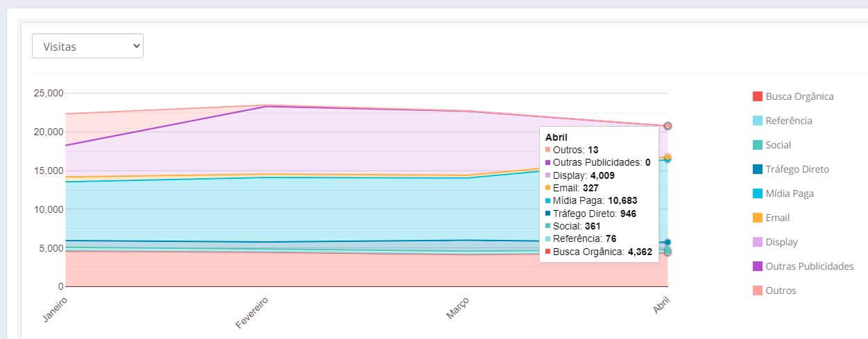Image resolution: width=868 pixels, height=339 pixels.
Task: Click the red Busca Orgânica legend swatch
Action: click(x=758, y=96)
